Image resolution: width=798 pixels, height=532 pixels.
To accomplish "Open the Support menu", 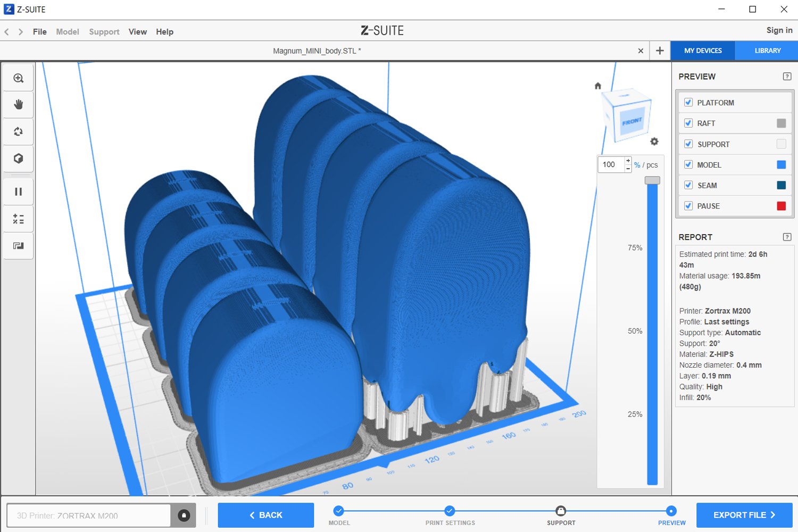I will (x=104, y=32).
